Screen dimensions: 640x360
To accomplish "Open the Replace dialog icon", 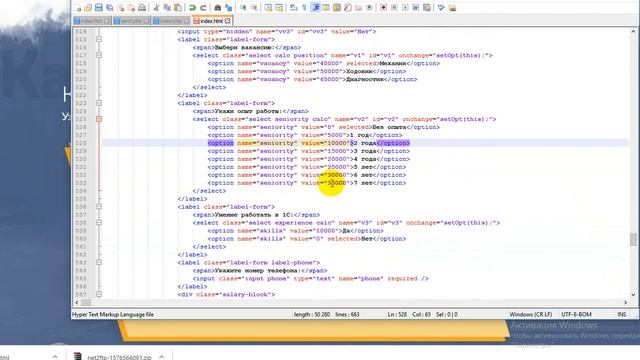I will coord(229,8).
